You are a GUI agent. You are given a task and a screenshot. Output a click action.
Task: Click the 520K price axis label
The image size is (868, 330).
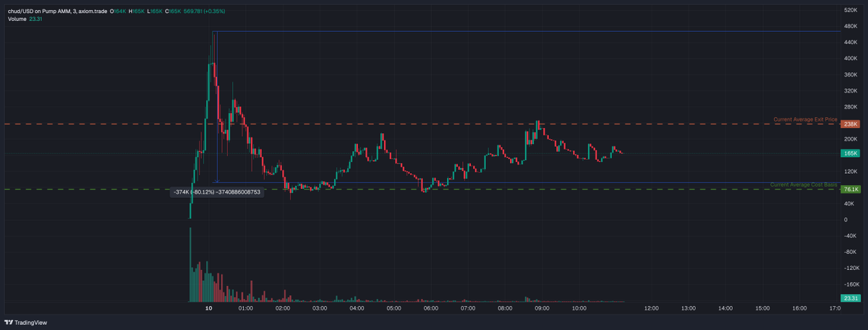(851, 10)
